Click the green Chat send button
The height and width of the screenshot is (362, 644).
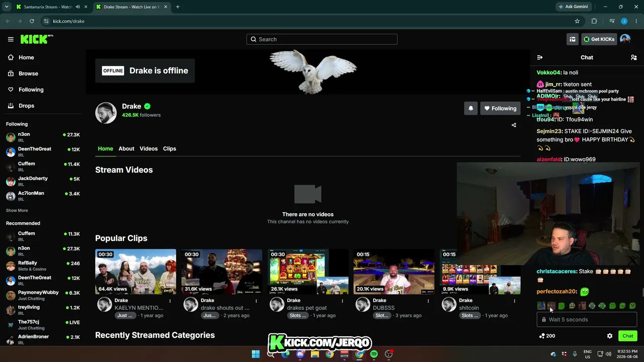[627, 336]
